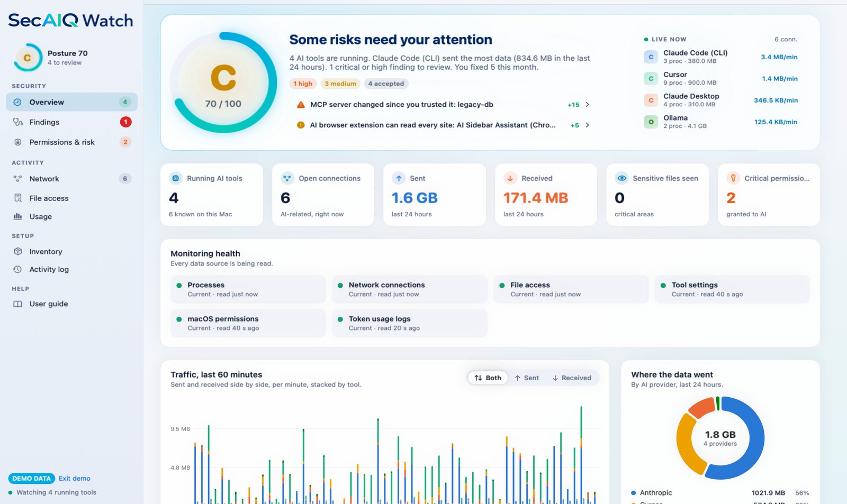Viewport: 847px width, 504px height.
Task: Click the Critical permissions key icon
Action: (x=733, y=178)
